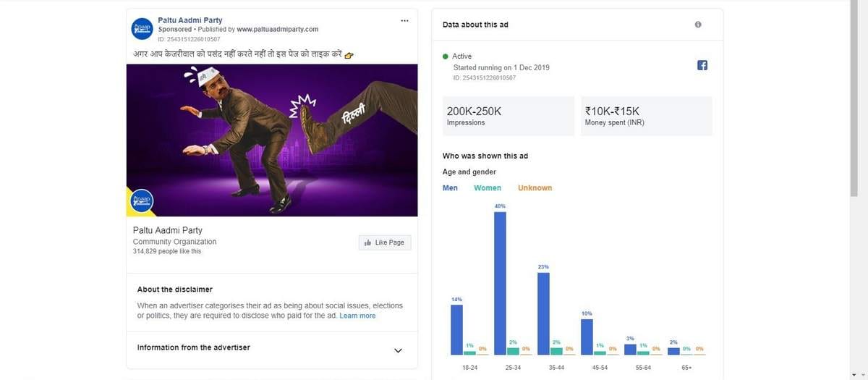Open the three-dot options menu on the ad
The width and height of the screenshot is (868, 380).
pos(404,20)
